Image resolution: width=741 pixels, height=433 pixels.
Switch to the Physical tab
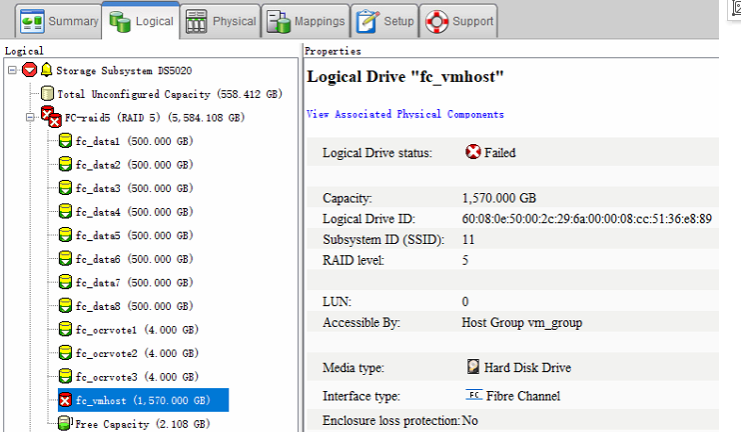tap(220, 21)
